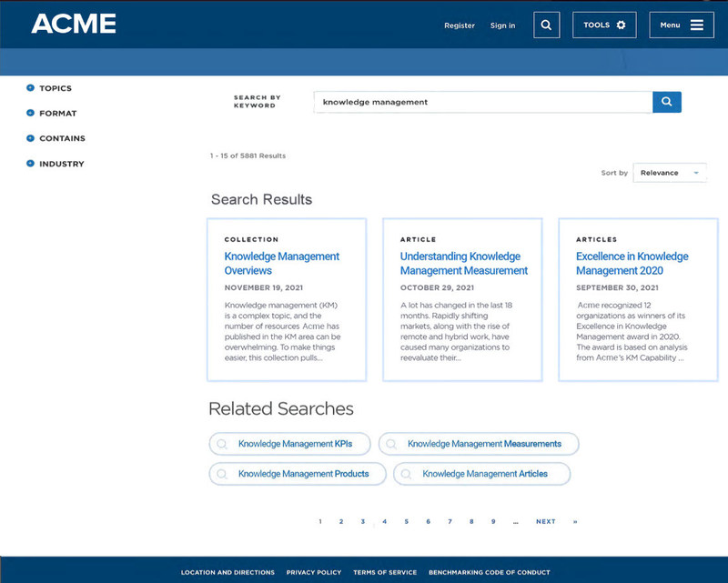Select the Knowledge Management Measurements related search
This screenshot has width=728, height=583.
(480, 444)
